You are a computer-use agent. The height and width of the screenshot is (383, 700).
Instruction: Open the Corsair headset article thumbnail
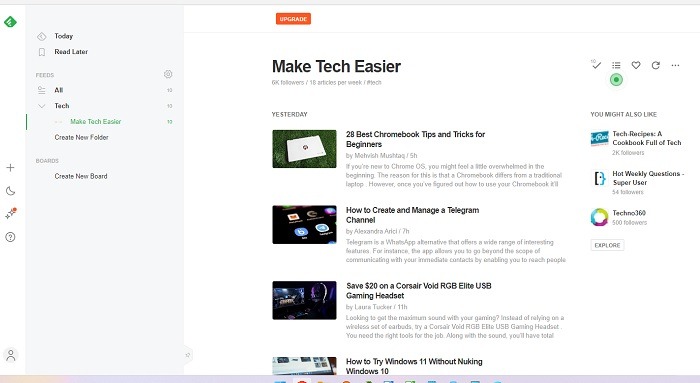304,300
